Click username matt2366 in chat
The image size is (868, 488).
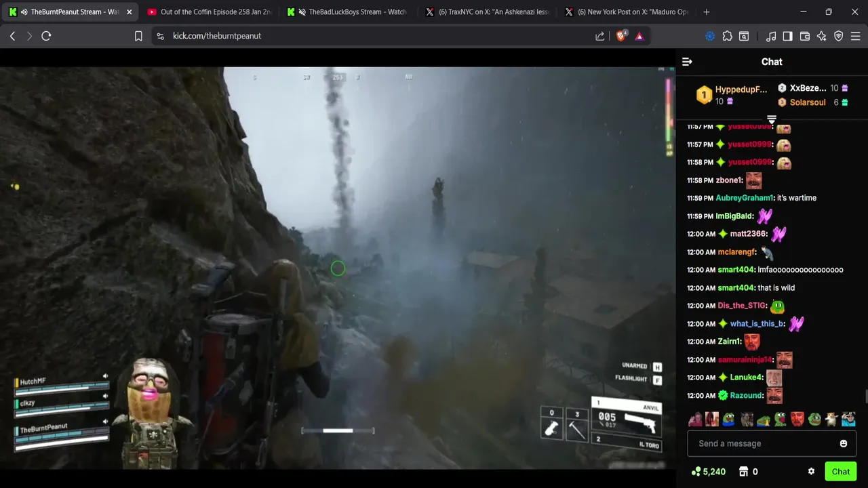[x=749, y=234]
